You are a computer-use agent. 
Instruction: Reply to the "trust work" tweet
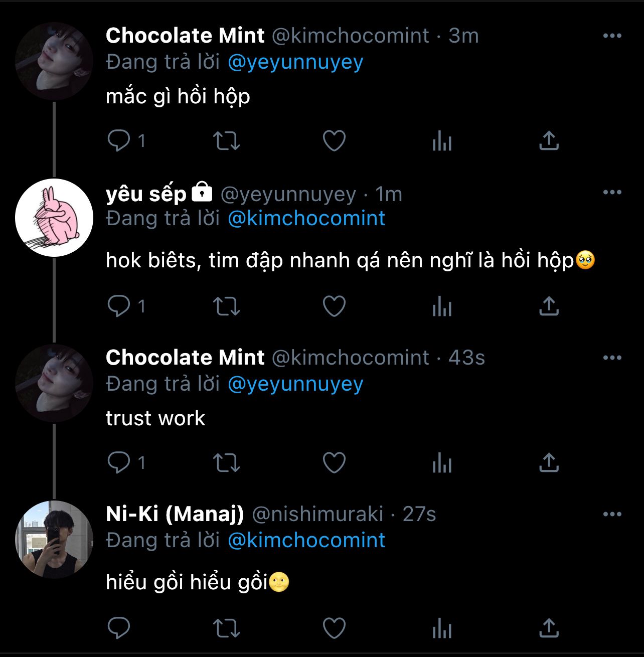pyautogui.click(x=119, y=463)
